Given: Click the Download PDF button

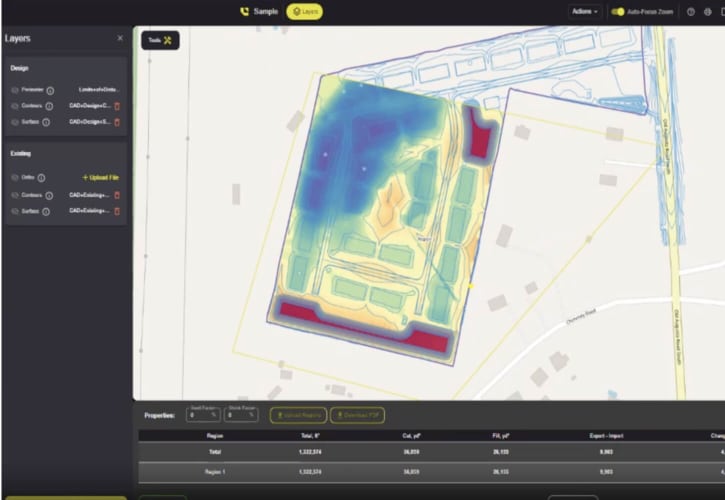Looking at the screenshot, I should click(357, 415).
